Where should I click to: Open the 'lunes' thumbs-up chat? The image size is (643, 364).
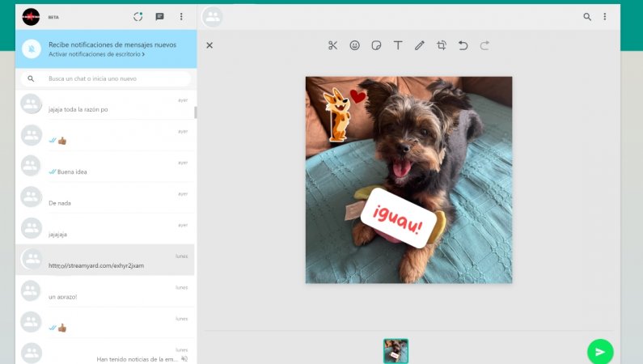105,323
